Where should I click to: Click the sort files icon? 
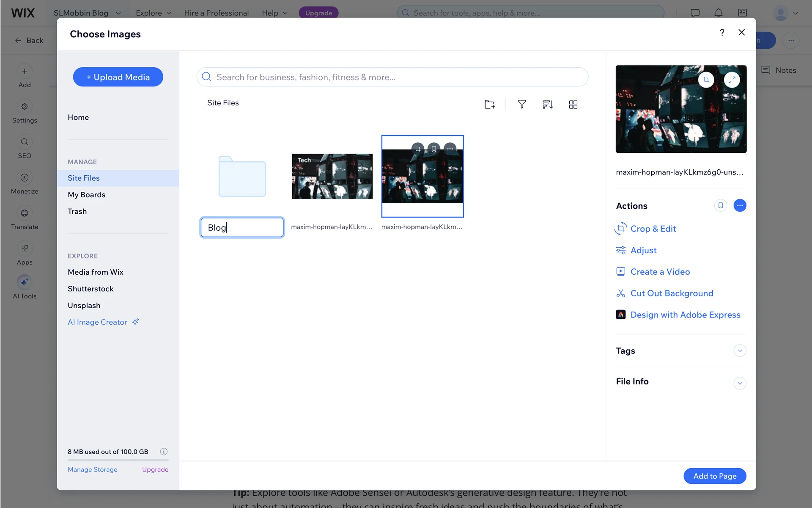[548, 105]
